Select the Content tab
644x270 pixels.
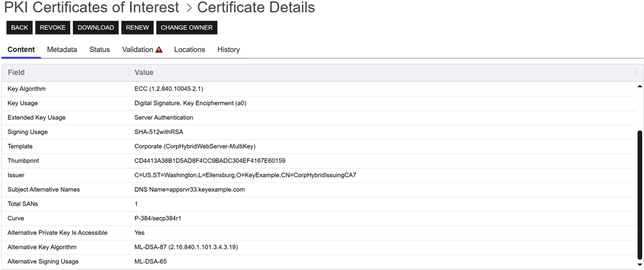21,49
